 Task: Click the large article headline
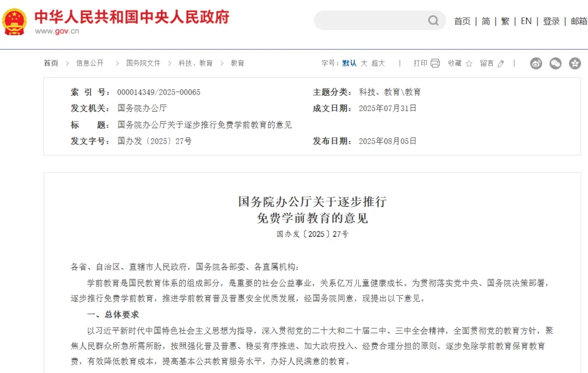click(x=313, y=210)
